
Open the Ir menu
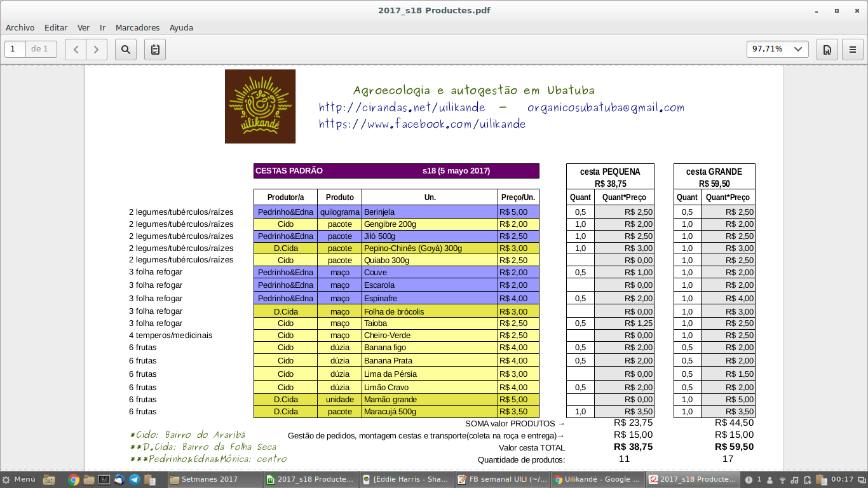102,27
